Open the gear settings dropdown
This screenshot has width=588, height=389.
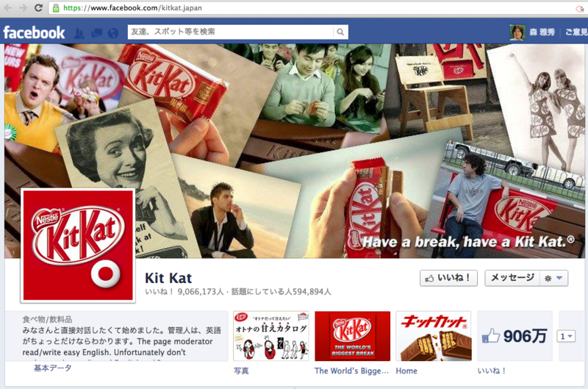click(554, 279)
